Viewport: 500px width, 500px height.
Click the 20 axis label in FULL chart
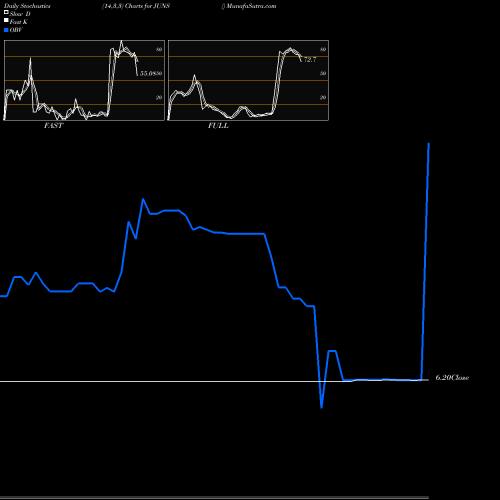(323, 97)
